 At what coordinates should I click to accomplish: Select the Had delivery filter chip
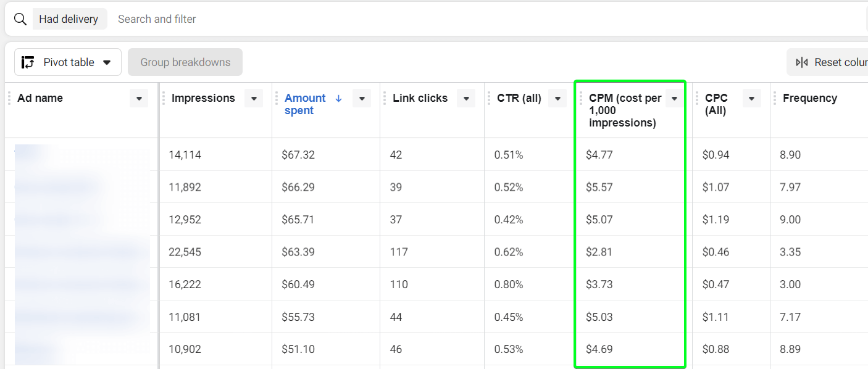69,19
